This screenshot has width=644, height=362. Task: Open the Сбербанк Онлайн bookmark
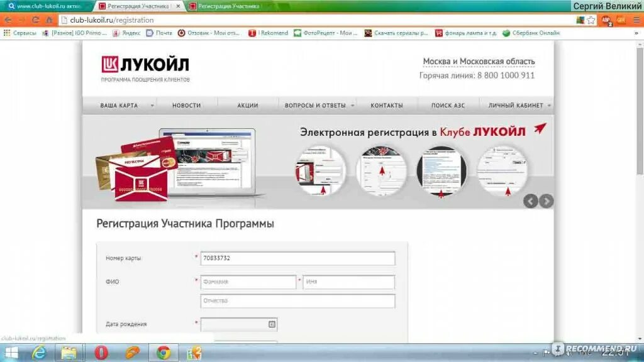pos(531,33)
